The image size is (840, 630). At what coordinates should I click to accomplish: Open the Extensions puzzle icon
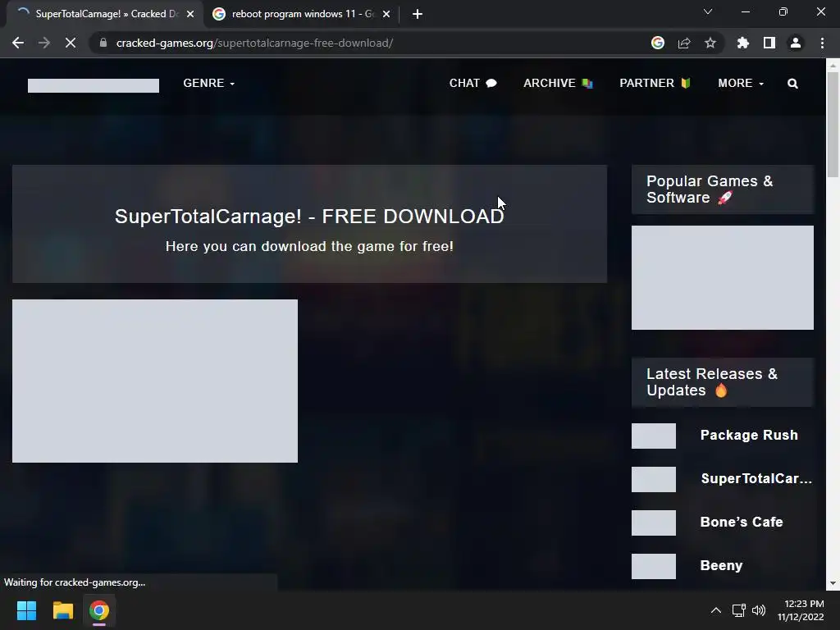pos(743,43)
